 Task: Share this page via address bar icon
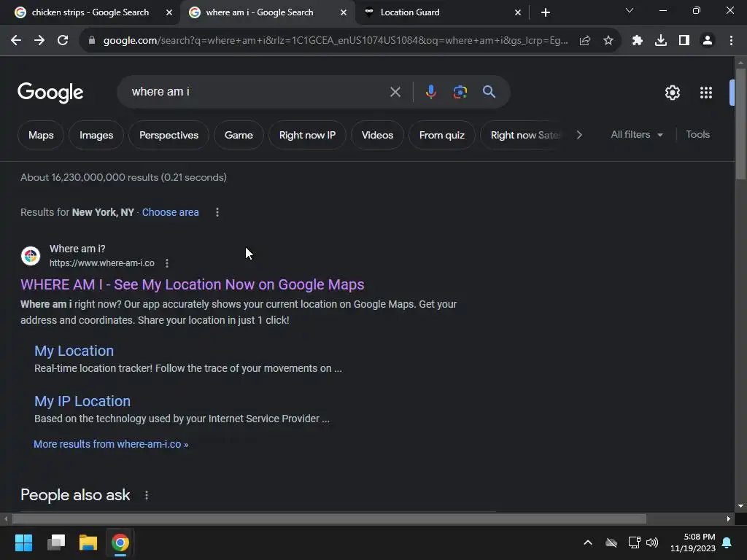[x=585, y=41]
